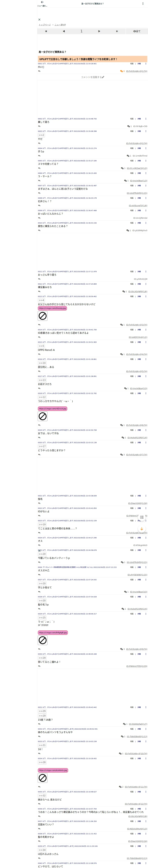
Task: Open the 3 replies bubble on post 0020
Action: click(x=123, y=455)
